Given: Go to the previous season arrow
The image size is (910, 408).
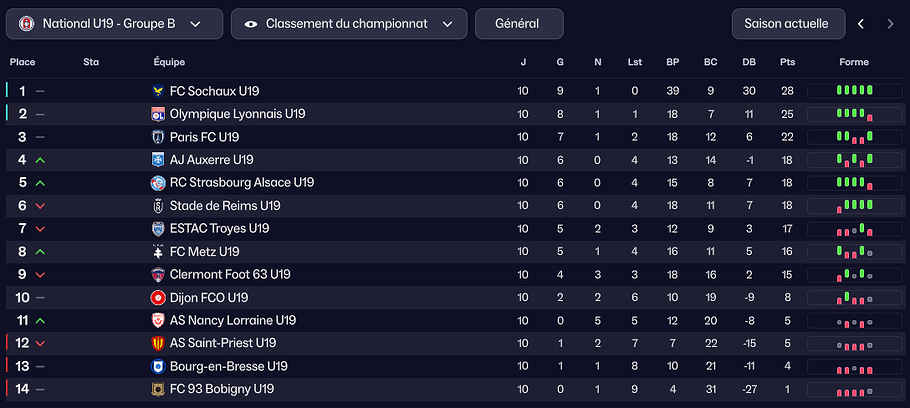Looking at the screenshot, I should point(861,24).
